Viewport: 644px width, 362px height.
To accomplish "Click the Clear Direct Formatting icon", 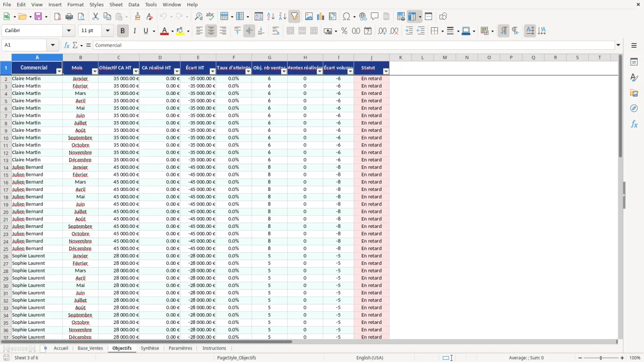I will [149, 17].
